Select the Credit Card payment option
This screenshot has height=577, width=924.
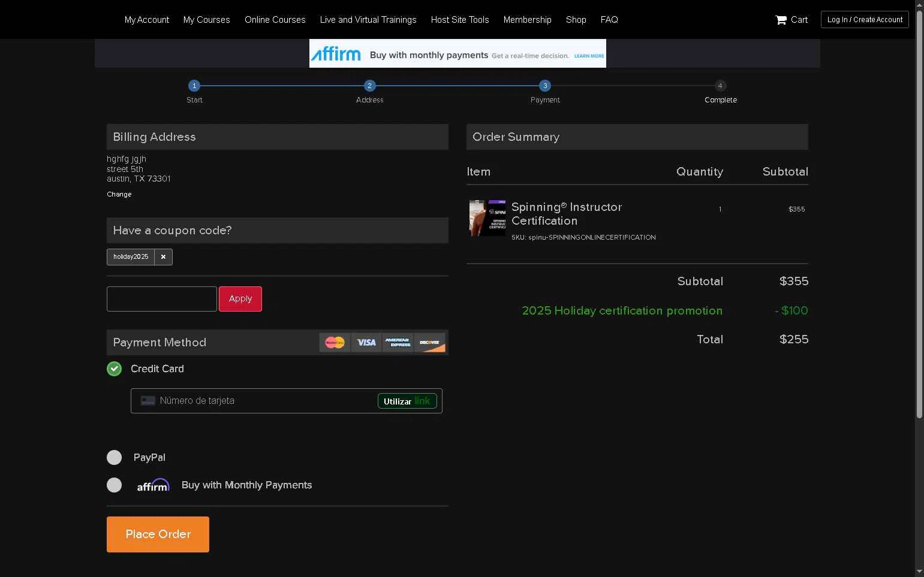[114, 369]
